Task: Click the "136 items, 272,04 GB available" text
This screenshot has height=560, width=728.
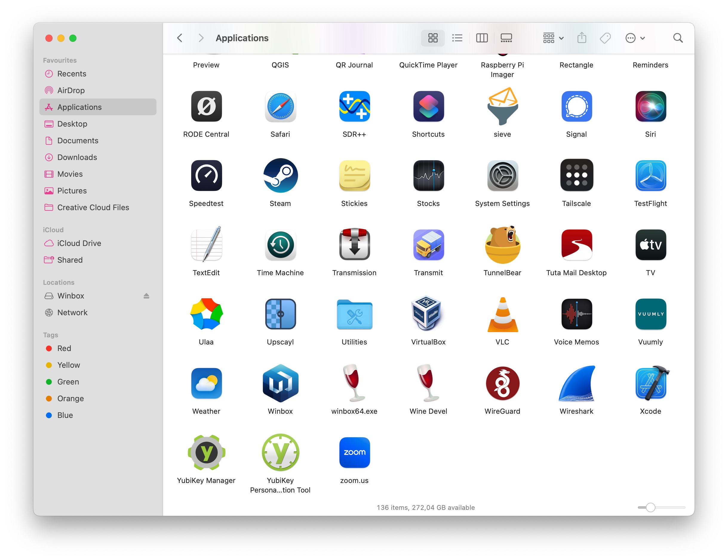Action: tap(426, 507)
